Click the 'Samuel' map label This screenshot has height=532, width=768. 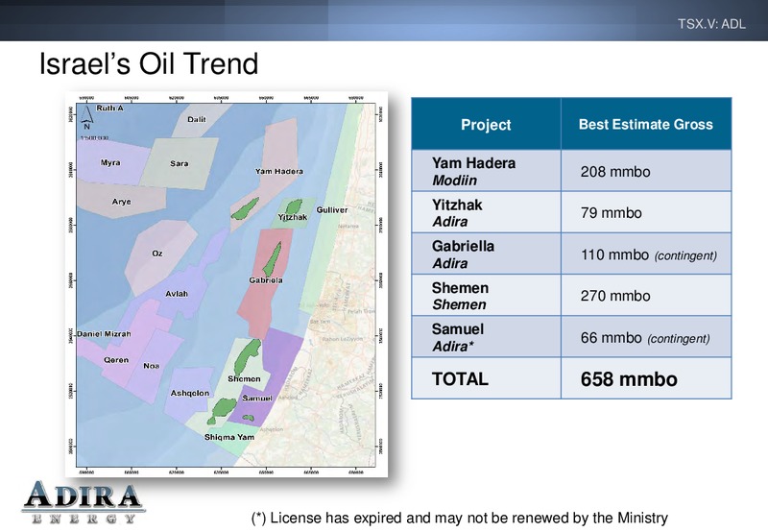click(257, 399)
